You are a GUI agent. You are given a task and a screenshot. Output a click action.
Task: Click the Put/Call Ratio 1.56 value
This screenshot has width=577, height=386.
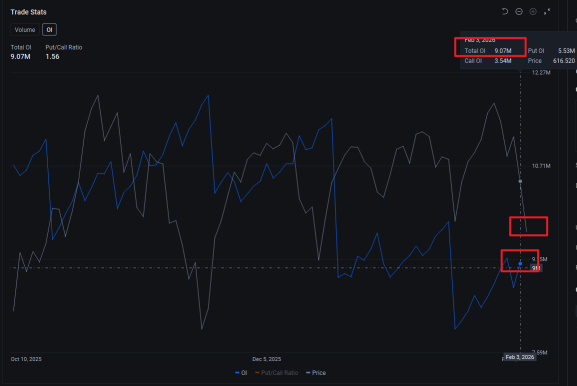pyautogui.click(x=52, y=57)
